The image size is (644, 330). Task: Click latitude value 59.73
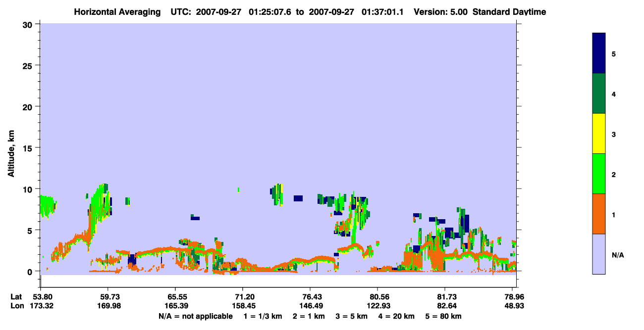pyautogui.click(x=108, y=297)
